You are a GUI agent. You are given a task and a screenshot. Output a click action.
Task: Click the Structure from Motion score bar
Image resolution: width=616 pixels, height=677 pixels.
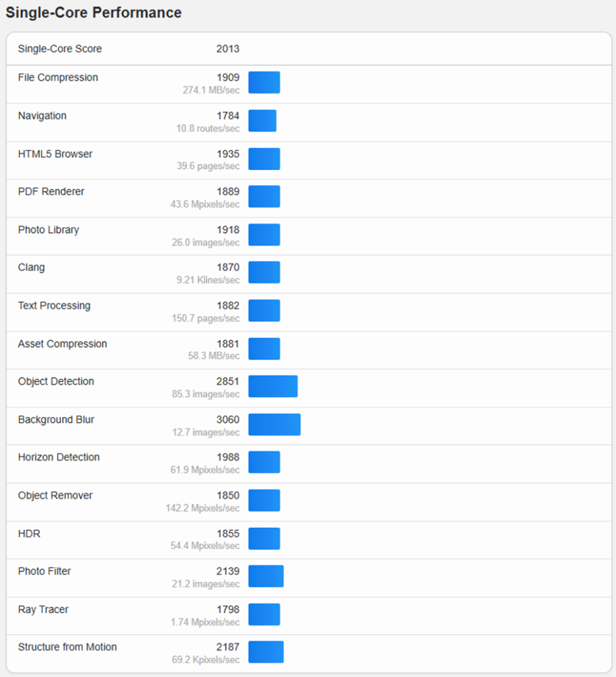[266, 652]
